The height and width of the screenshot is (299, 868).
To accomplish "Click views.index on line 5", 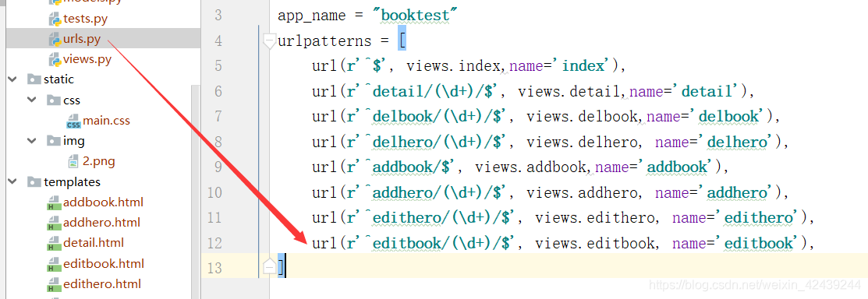I will click(454, 66).
